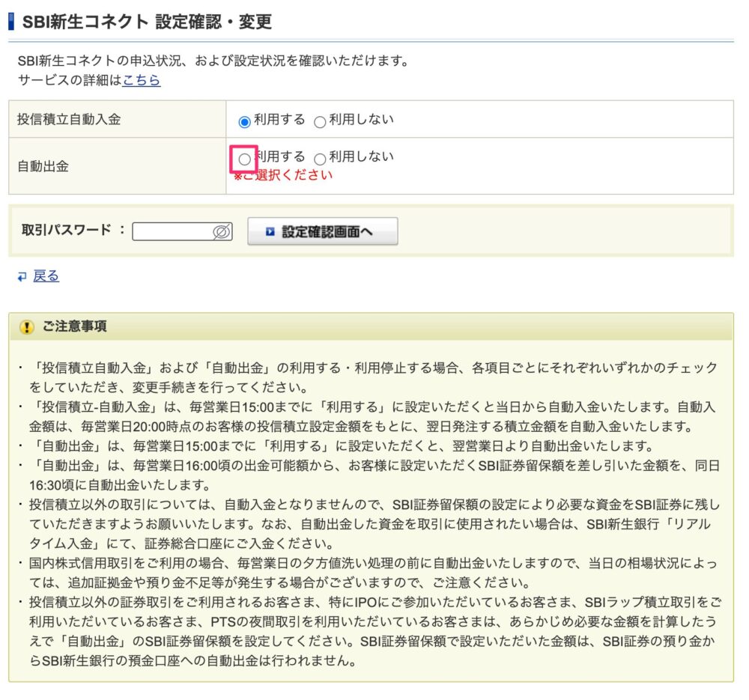
Task: Focus the 取引パスワード input field
Action: (x=182, y=231)
